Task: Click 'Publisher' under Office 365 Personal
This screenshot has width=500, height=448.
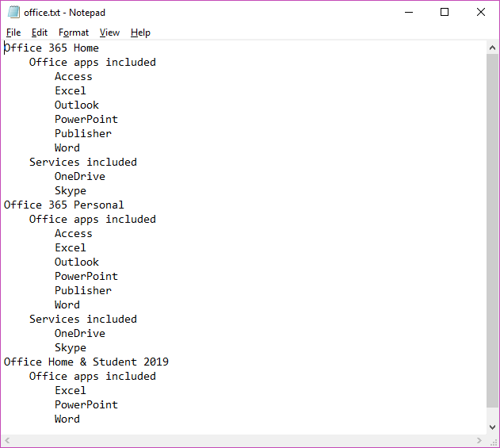Action: [83, 290]
